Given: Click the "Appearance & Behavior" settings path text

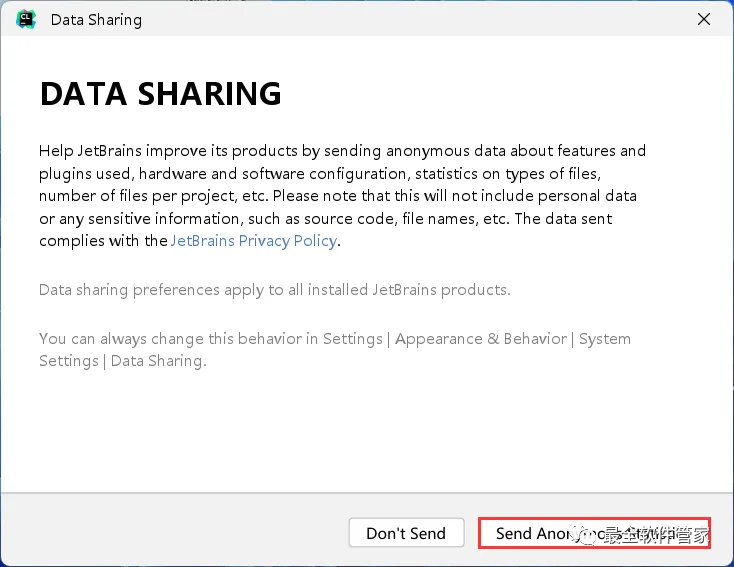Looking at the screenshot, I should point(481,339).
